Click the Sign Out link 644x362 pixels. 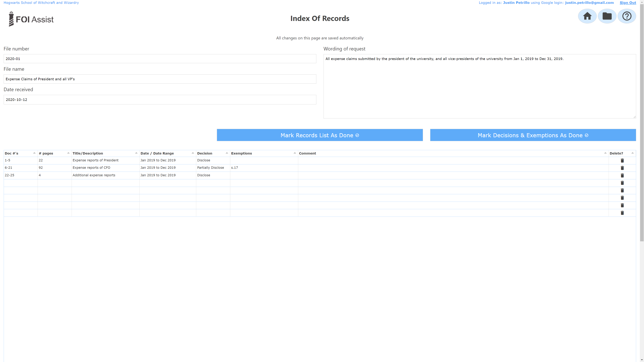tap(628, 3)
